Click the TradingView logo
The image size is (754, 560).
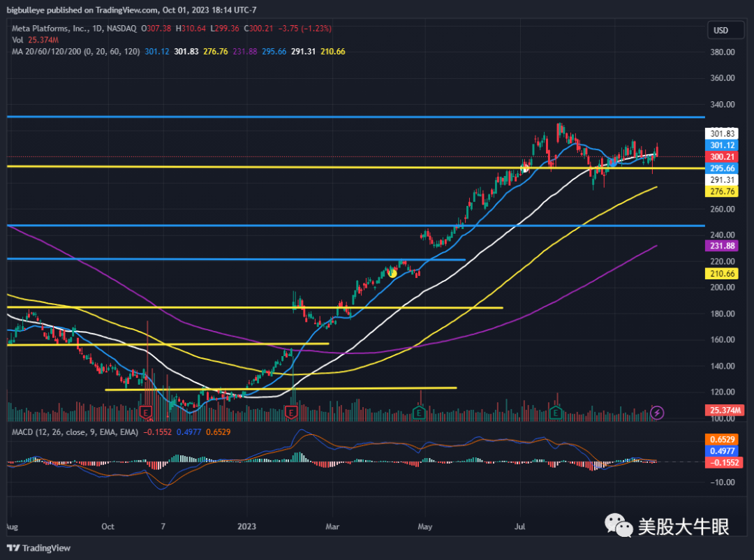pos(38,548)
